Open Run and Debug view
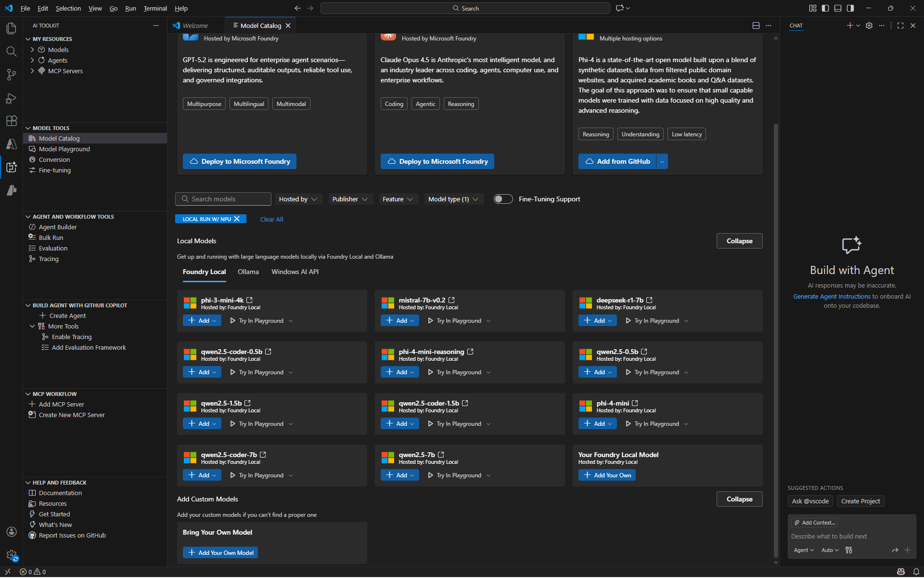Viewport: 924px width, 578px height. pyautogui.click(x=11, y=98)
